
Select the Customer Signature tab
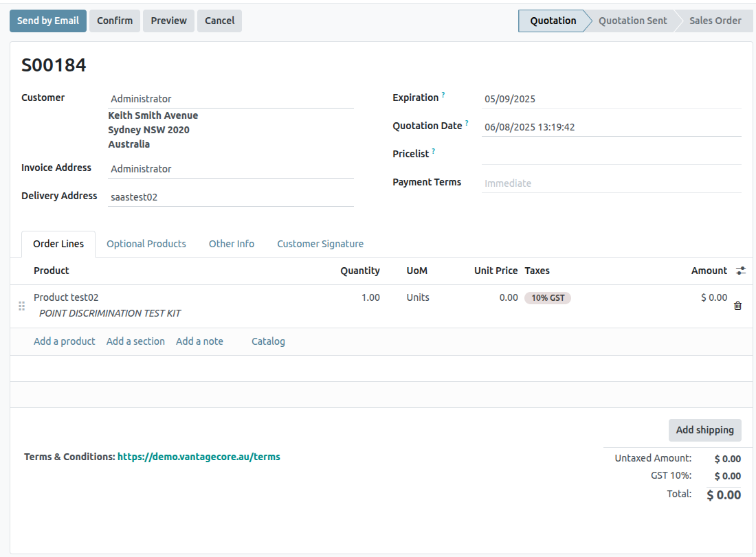pos(320,244)
